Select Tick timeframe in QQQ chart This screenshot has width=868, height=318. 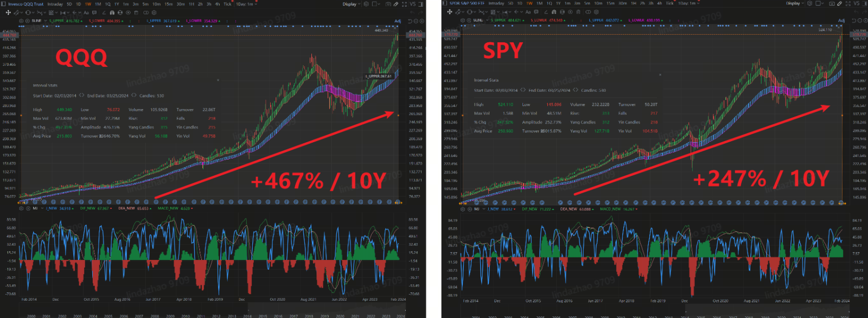click(227, 4)
